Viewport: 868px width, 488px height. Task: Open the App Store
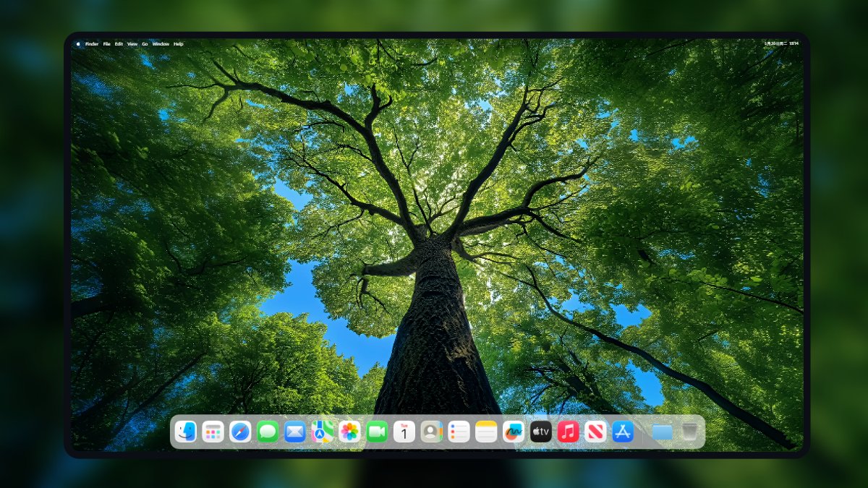[x=623, y=432]
